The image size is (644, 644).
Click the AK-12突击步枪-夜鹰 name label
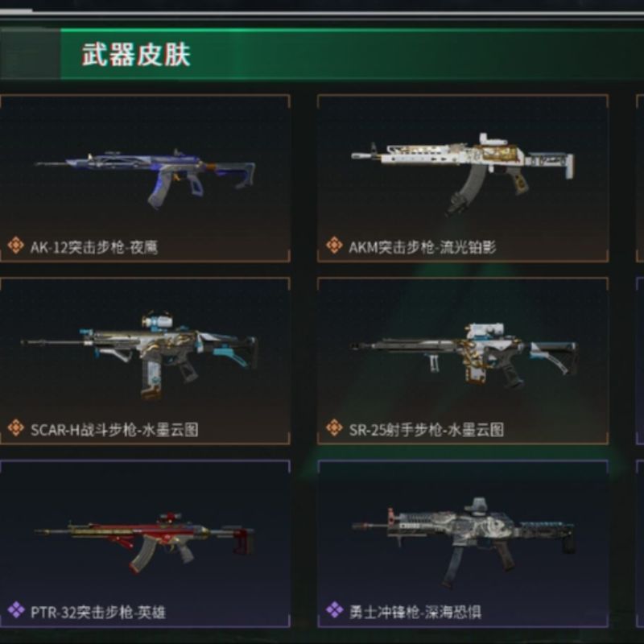pos(94,247)
